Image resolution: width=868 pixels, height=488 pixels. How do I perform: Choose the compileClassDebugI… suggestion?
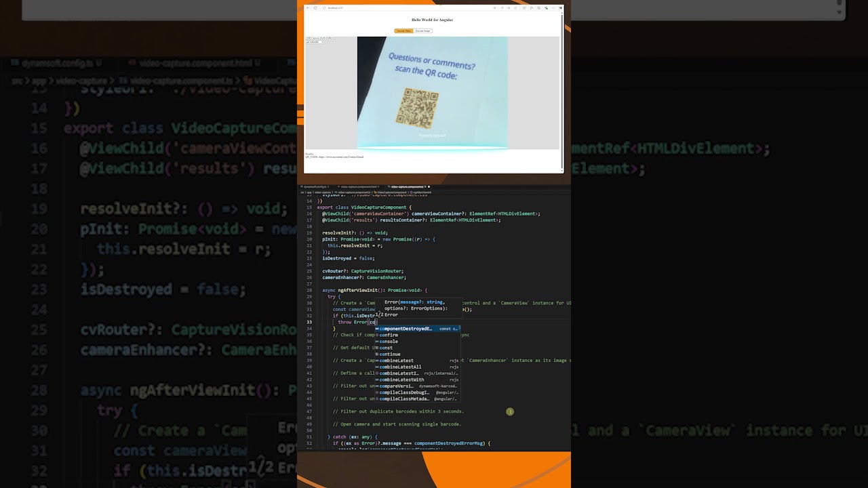click(x=418, y=392)
